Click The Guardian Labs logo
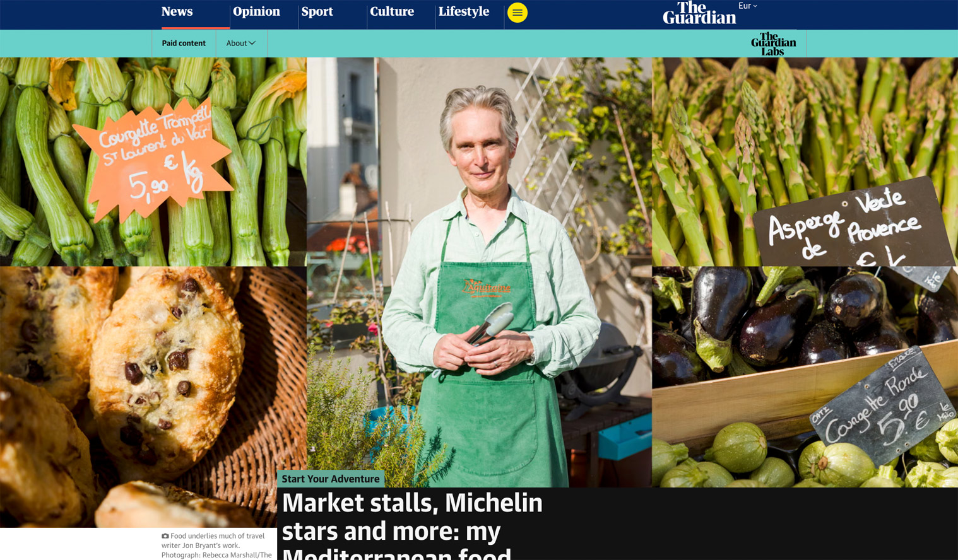The height and width of the screenshot is (560, 958). click(773, 44)
